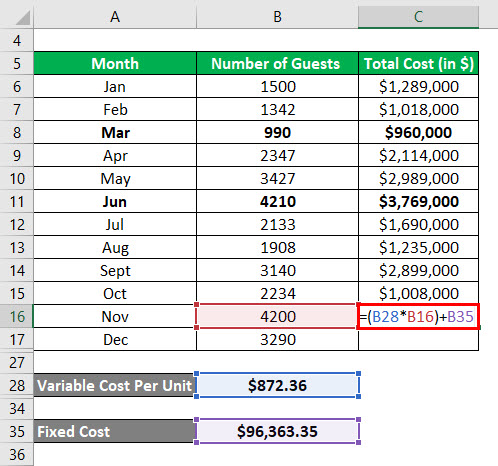Click total cost $2,114,000
The width and height of the screenshot is (498, 466).
(418, 155)
